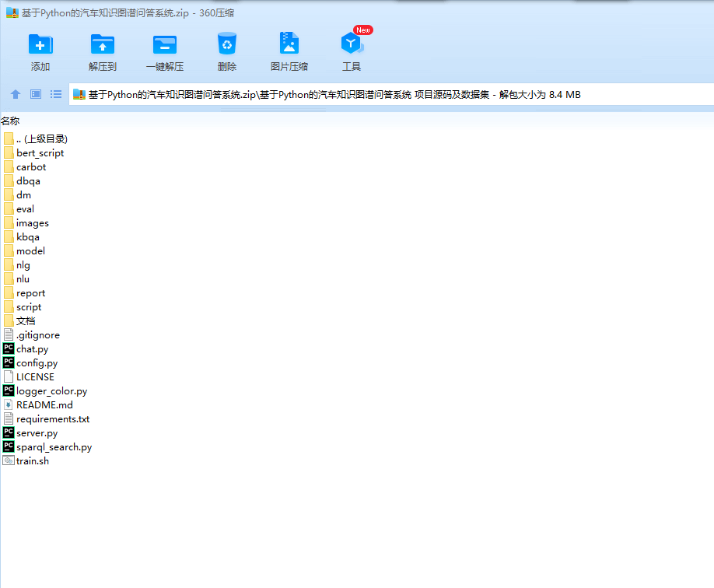Select the model folder
Viewport: 714px width, 588px height.
tap(25, 251)
